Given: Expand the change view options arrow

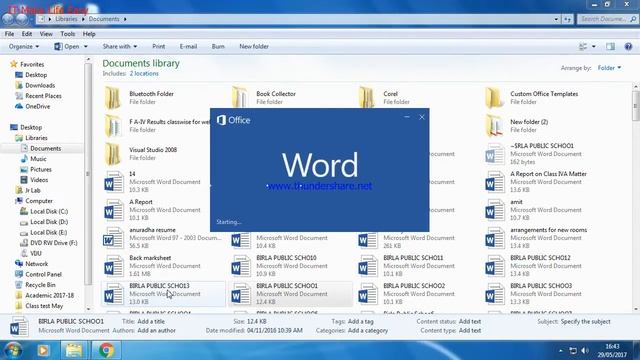Looking at the screenshot, I should click(593, 47).
